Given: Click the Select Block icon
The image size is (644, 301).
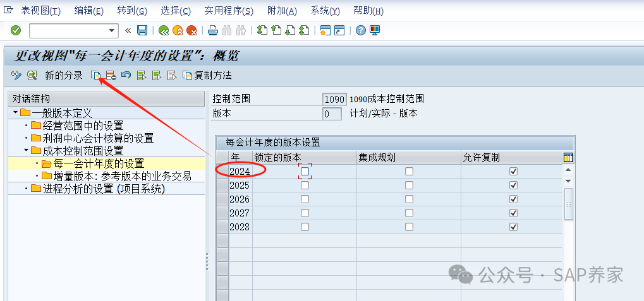Looking at the screenshot, I should click(x=157, y=75).
